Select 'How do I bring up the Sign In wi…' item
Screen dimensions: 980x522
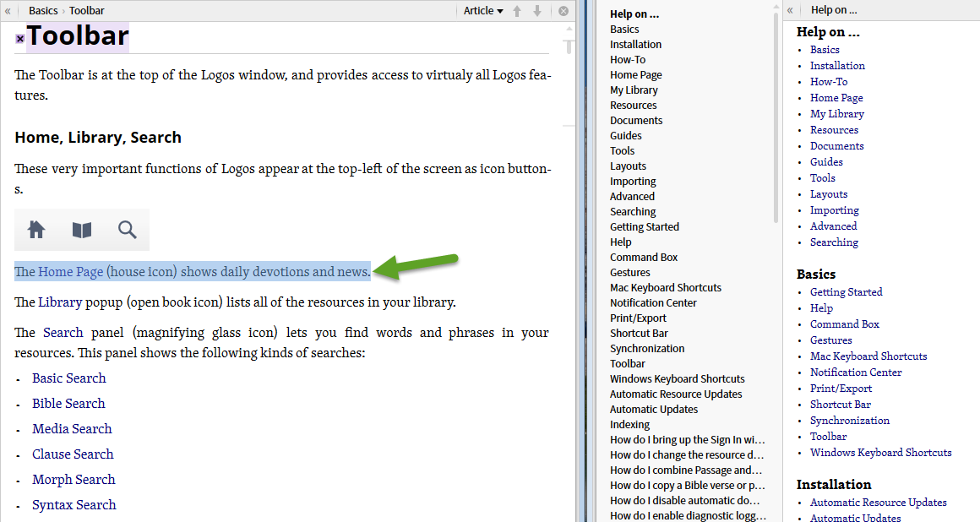(688, 439)
